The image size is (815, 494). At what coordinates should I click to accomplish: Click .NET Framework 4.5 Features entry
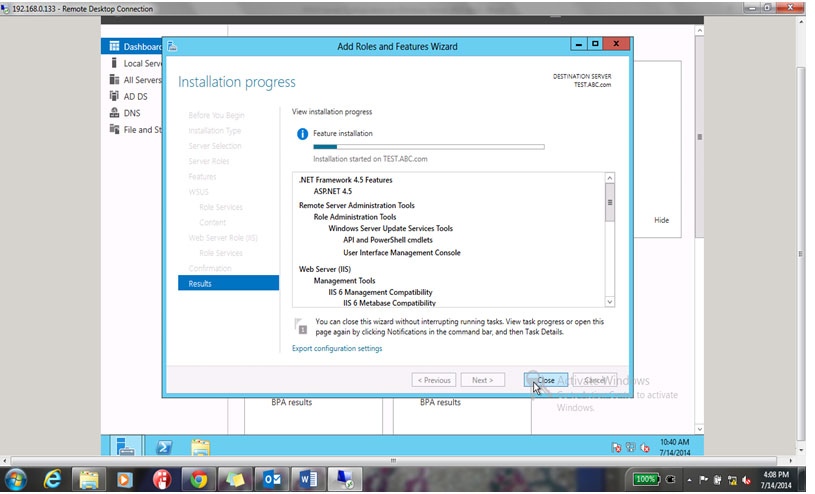click(346, 180)
